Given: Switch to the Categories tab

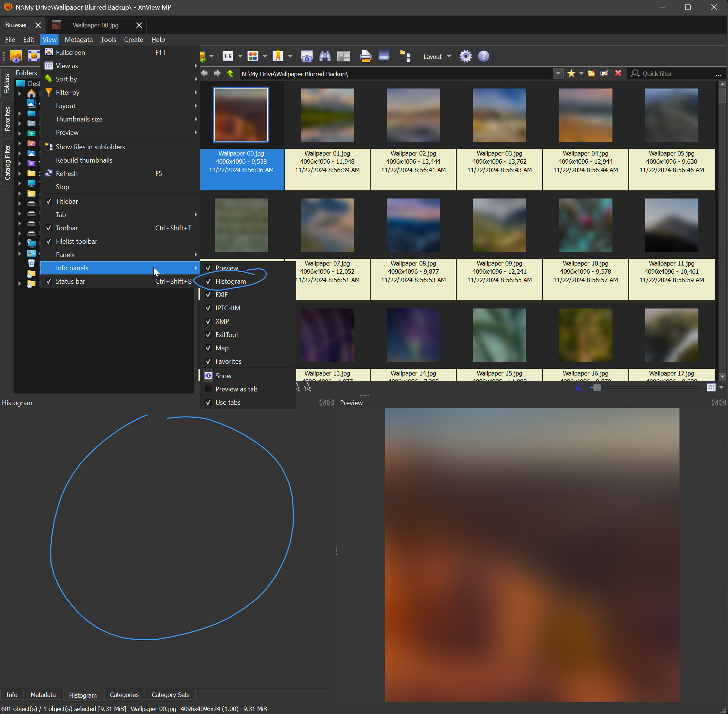Looking at the screenshot, I should pos(124,694).
